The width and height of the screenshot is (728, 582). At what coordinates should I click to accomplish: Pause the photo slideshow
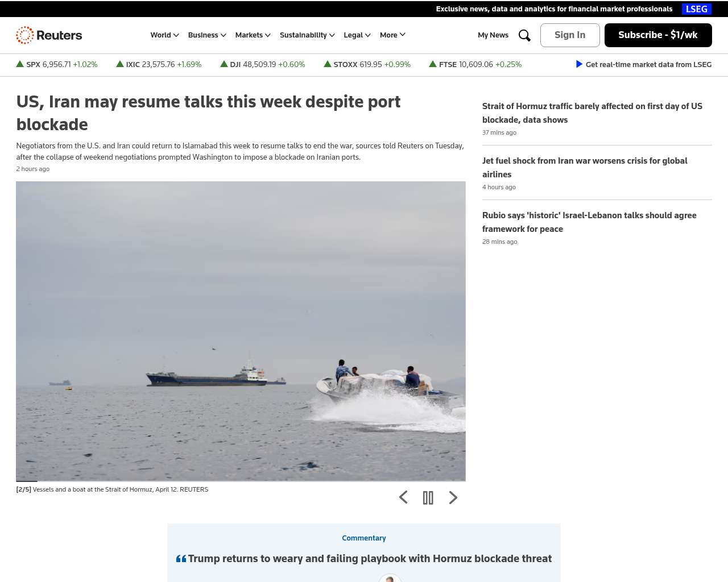[x=428, y=498]
